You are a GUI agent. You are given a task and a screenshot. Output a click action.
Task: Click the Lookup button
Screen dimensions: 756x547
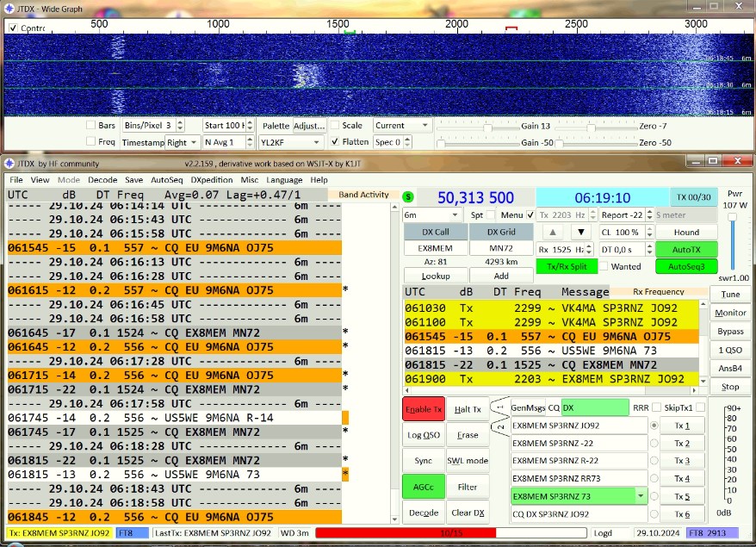pos(436,276)
